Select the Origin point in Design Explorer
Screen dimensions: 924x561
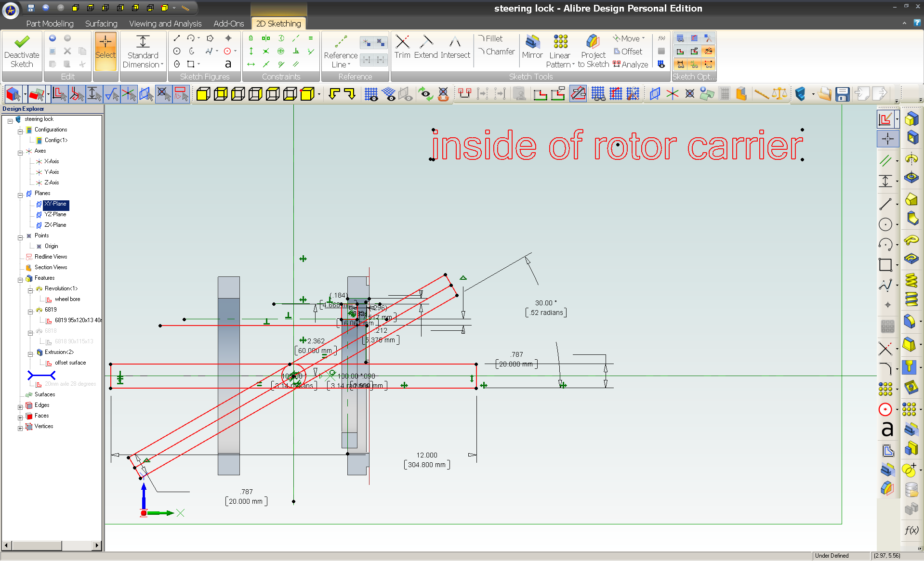pyautogui.click(x=52, y=246)
